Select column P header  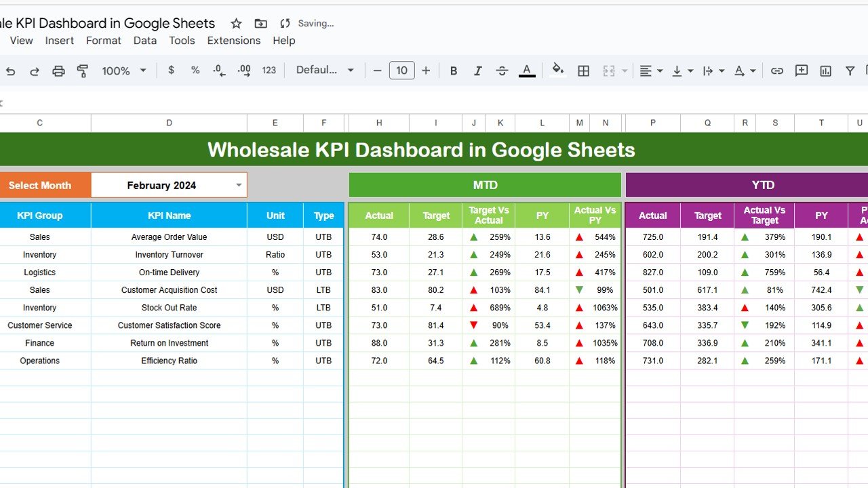point(653,123)
